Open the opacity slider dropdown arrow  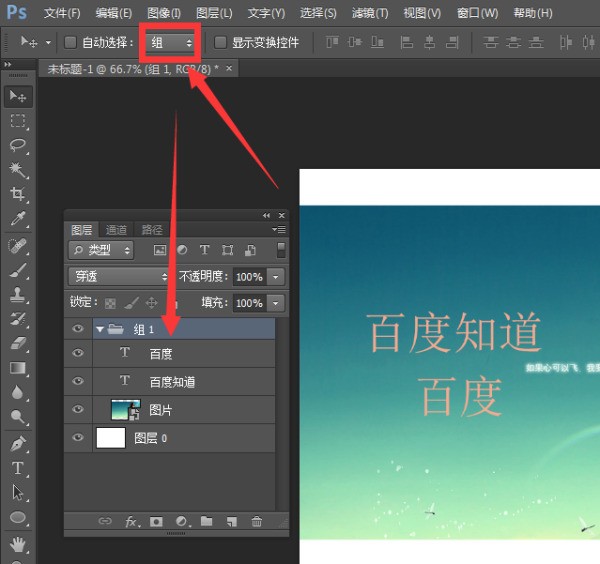click(276, 276)
